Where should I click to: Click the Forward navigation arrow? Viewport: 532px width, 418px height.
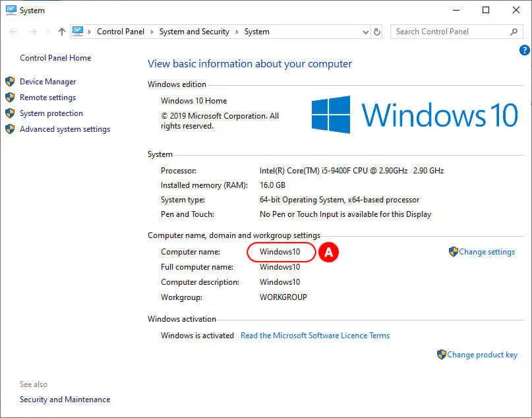coord(33,32)
